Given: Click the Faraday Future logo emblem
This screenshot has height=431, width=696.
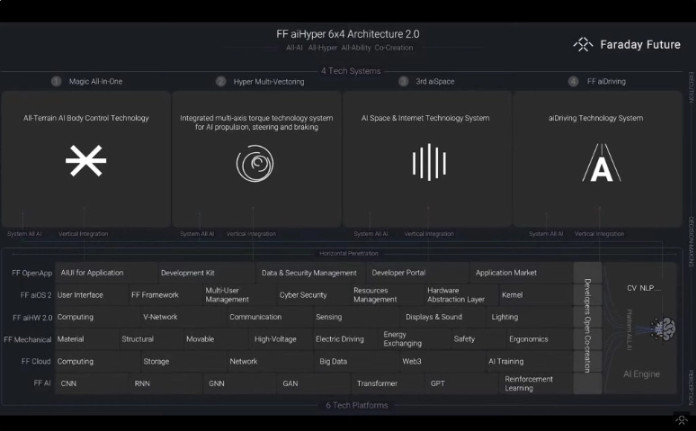Looking at the screenshot, I should click(583, 44).
